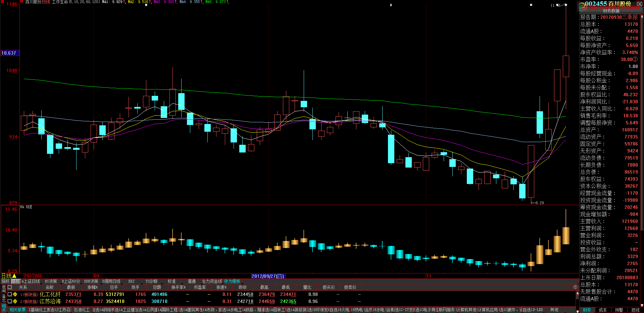Click the yellow triangle beside 日线 label
Image resolution: width=644 pixels, height=313 pixels.
pyautogui.click(x=14, y=276)
